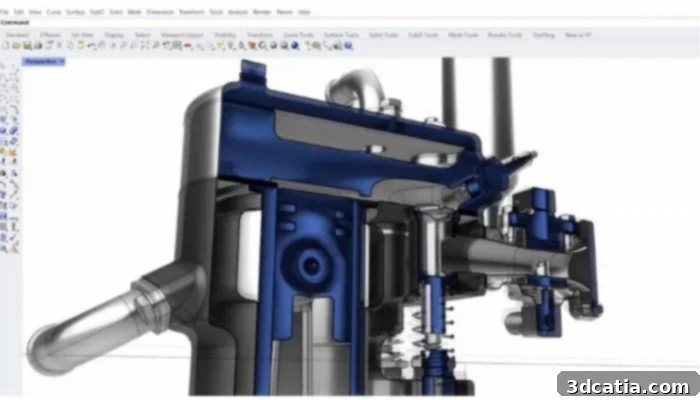This screenshot has height=400, width=700.
Task: Open the Render menu
Action: point(262,12)
